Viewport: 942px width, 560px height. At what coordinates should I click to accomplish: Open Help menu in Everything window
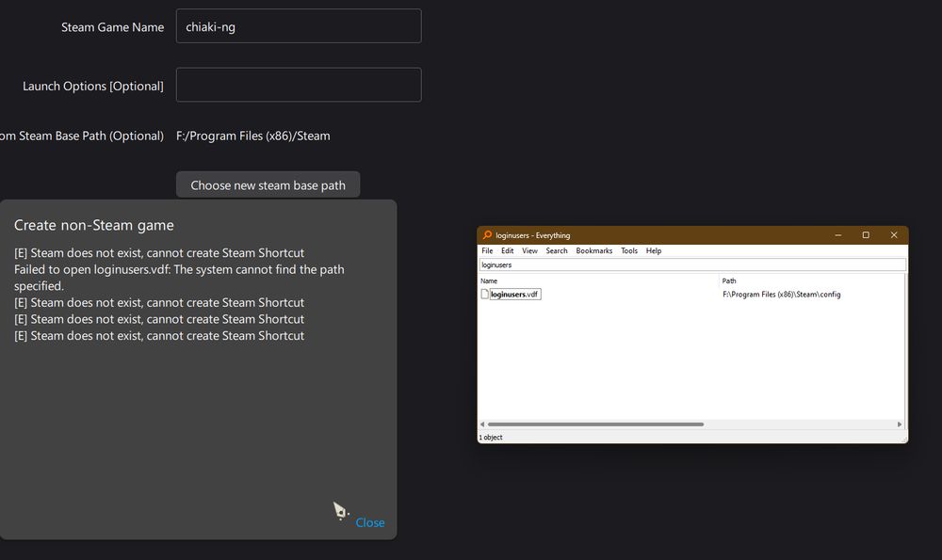click(x=654, y=251)
